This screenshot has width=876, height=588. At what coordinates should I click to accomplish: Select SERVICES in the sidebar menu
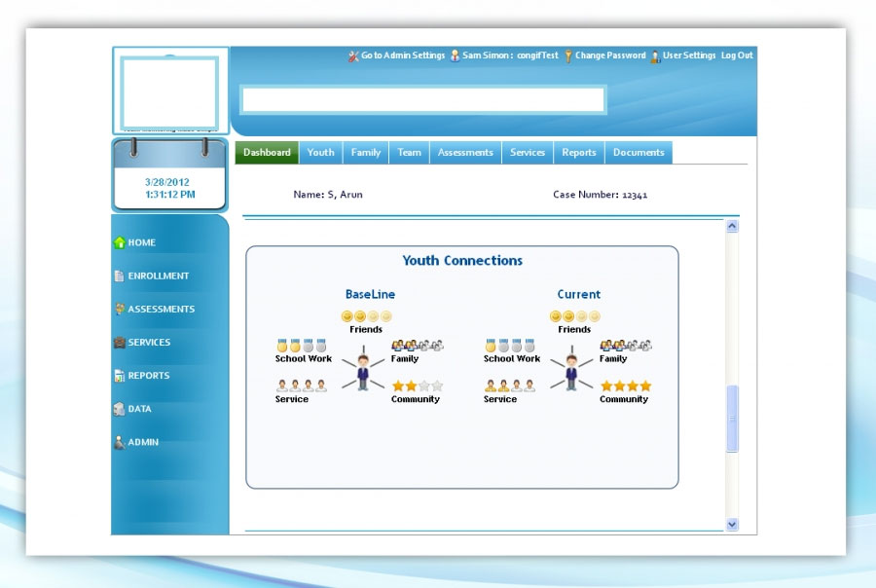149,342
